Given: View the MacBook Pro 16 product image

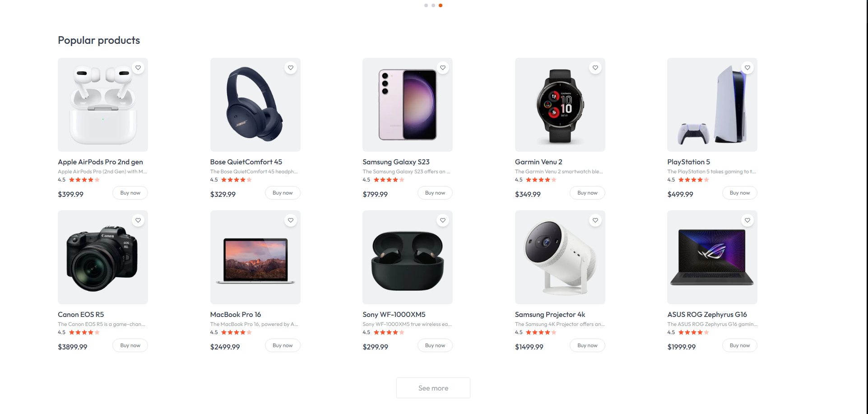Looking at the screenshot, I should point(255,257).
